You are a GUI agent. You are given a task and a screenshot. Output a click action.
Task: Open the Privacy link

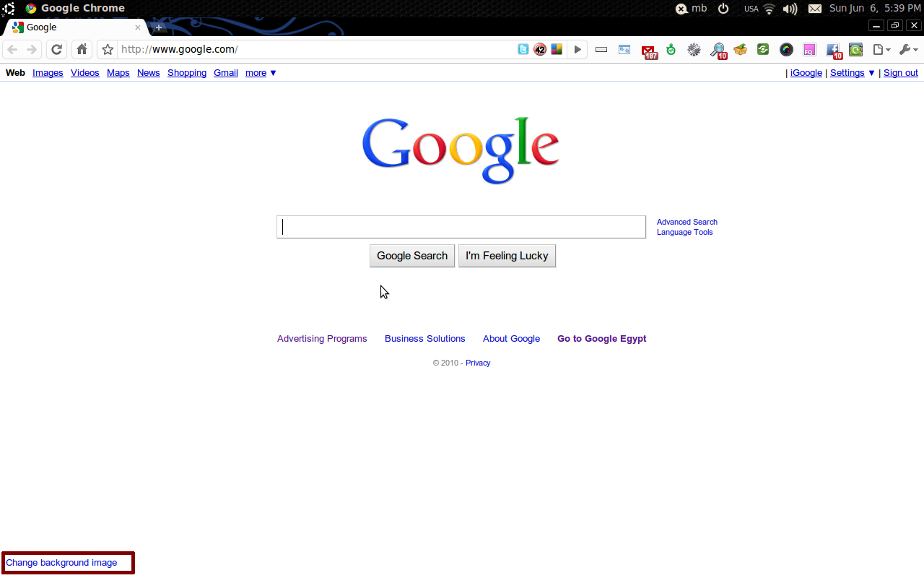coord(478,363)
